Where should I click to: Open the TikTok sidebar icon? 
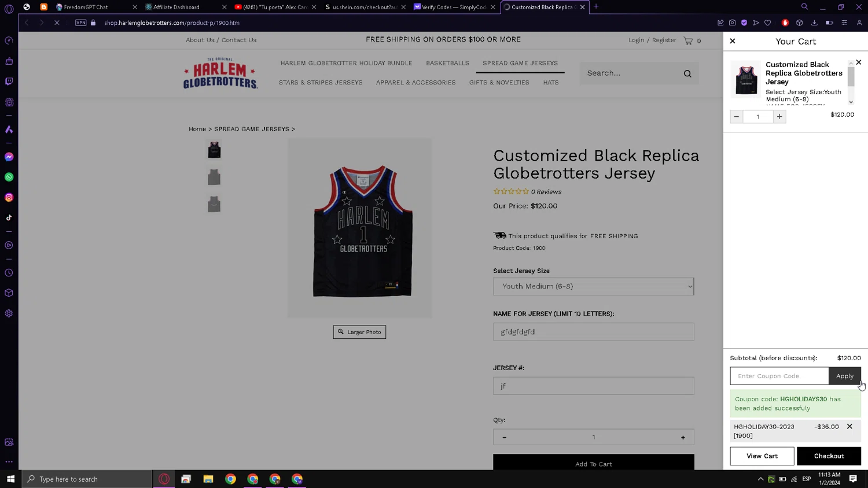(x=9, y=217)
